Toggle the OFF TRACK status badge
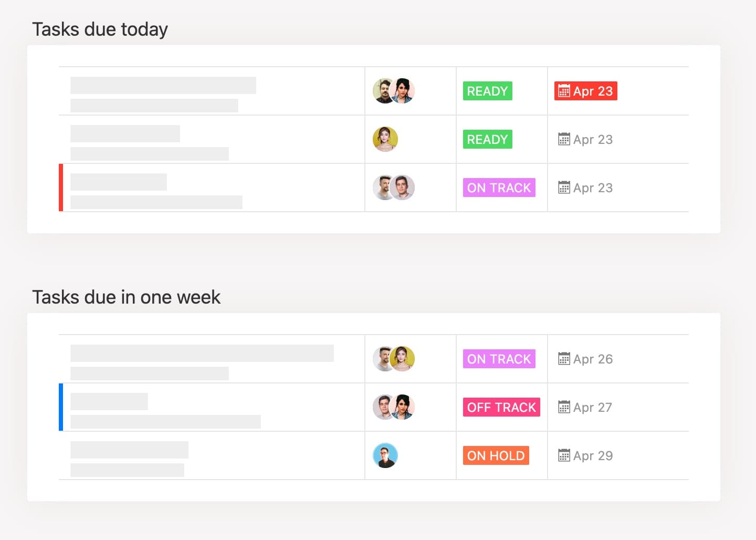Viewport: 756px width, 540px height. (501, 407)
